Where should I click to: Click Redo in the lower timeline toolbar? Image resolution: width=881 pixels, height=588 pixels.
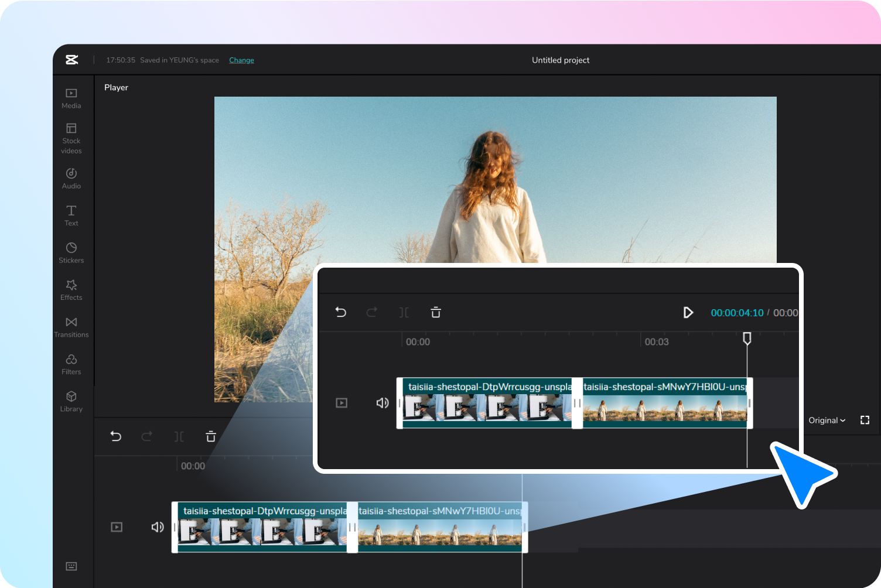(147, 436)
